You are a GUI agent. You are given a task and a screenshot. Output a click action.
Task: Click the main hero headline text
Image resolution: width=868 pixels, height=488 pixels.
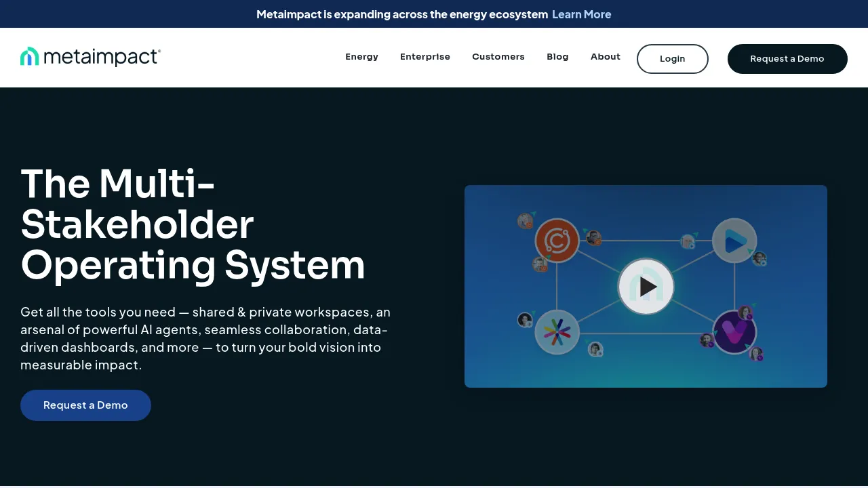[x=193, y=224]
